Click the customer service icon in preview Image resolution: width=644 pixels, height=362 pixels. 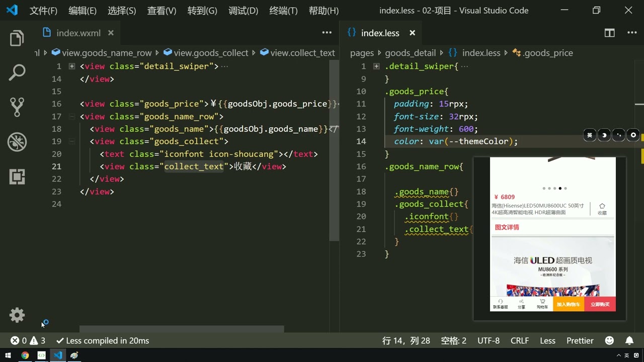click(x=501, y=302)
